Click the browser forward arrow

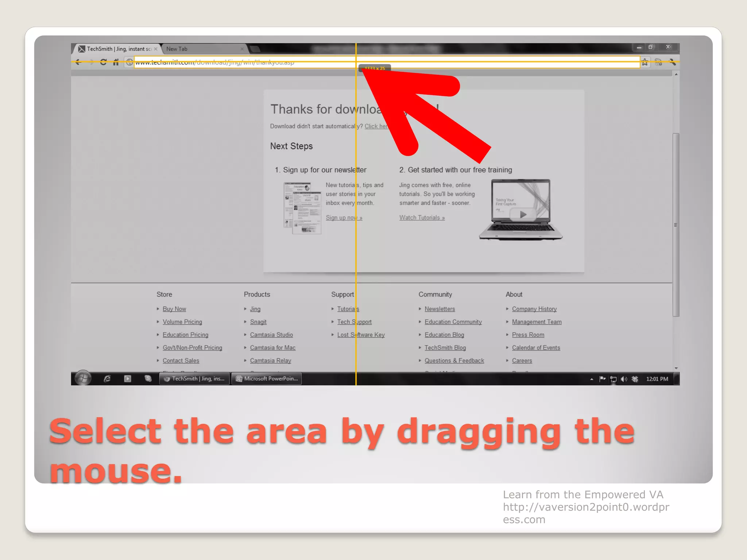[91, 62]
